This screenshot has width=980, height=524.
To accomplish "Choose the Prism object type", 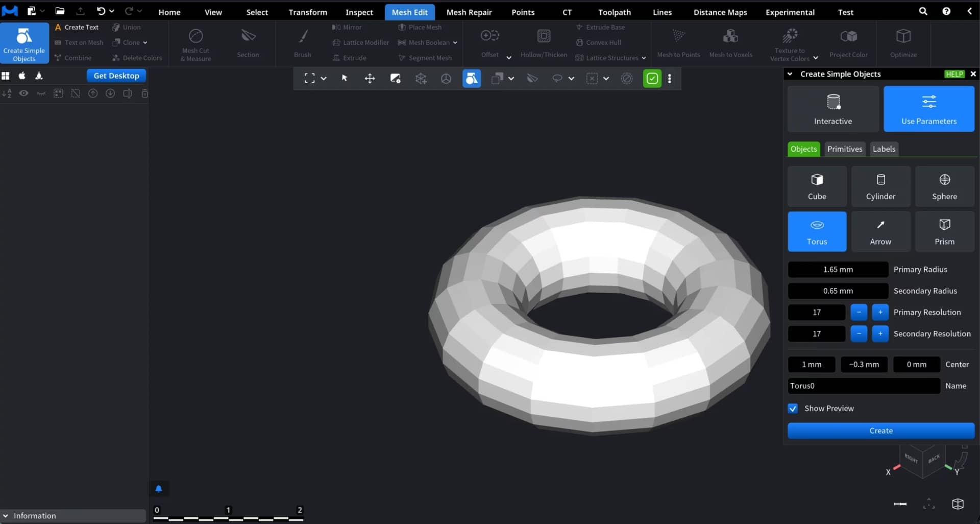I will tap(944, 232).
